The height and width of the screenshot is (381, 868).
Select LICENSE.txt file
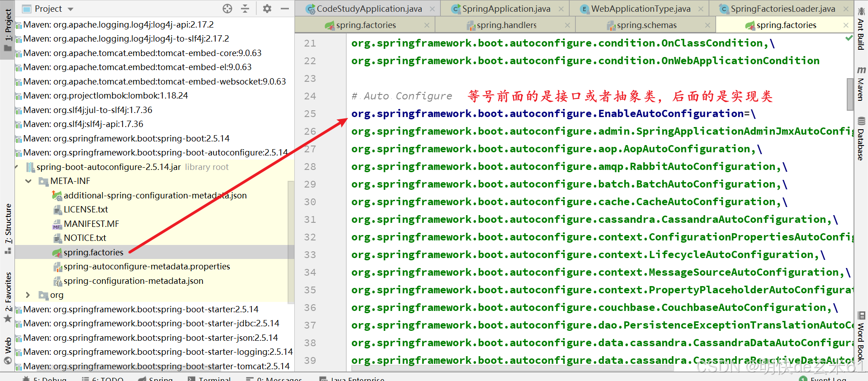coord(85,210)
